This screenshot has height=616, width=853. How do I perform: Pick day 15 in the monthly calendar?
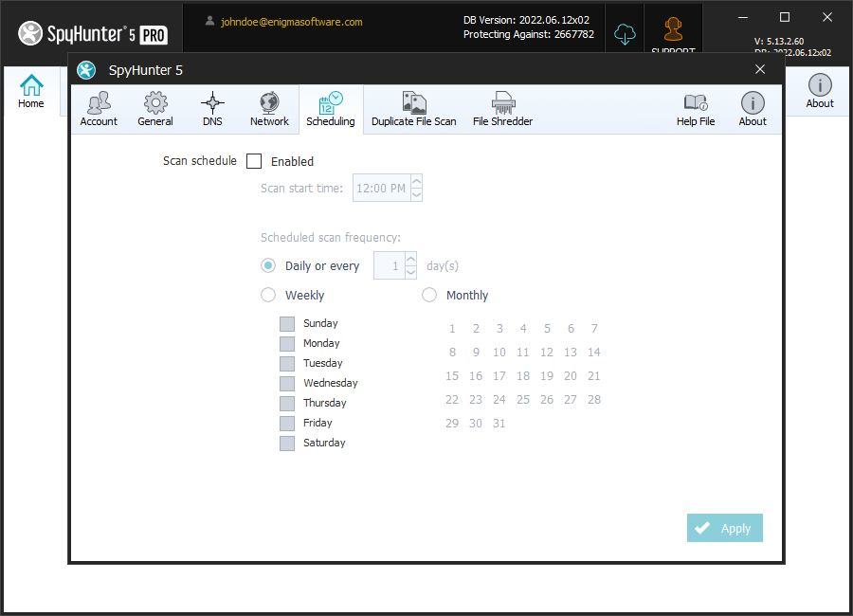click(452, 376)
